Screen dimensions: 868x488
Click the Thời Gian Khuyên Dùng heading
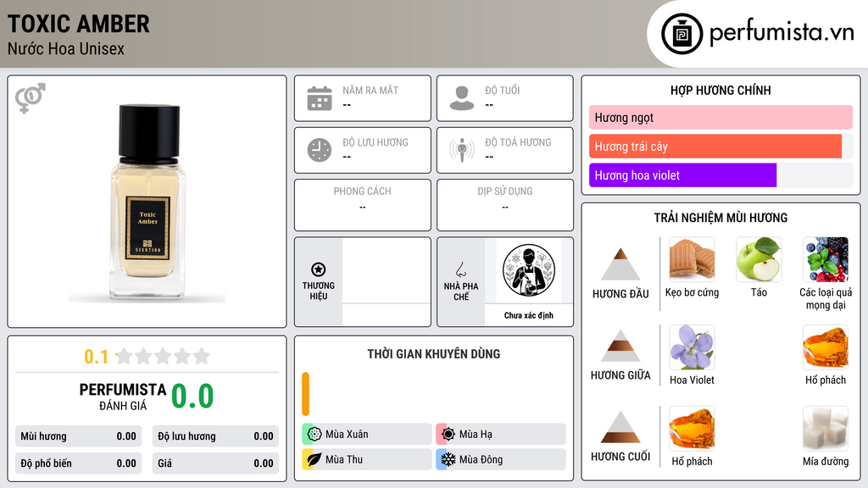434,354
